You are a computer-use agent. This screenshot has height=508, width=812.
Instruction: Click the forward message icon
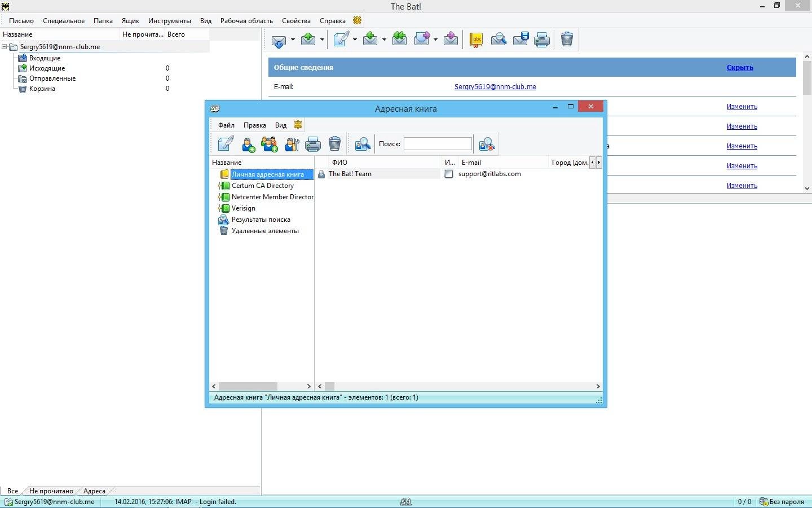point(422,39)
